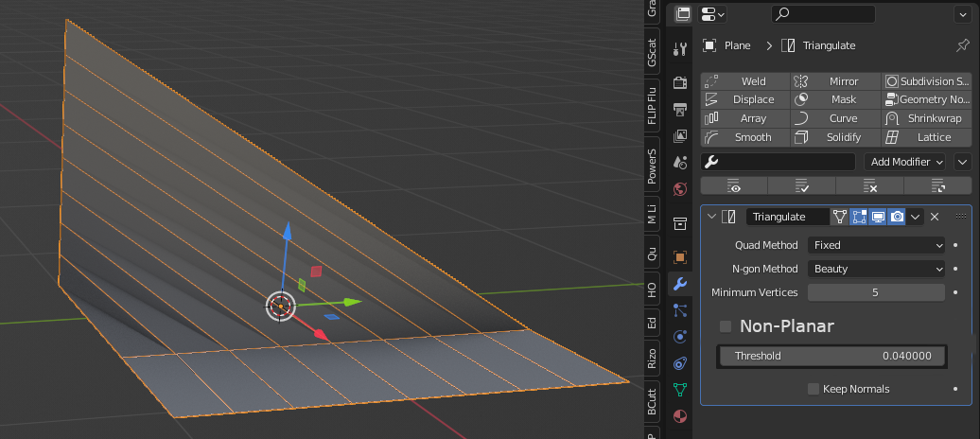Collapse the Triangulate modifier panel
This screenshot has height=439, width=980.
pyautogui.click(x=711, y=217)
